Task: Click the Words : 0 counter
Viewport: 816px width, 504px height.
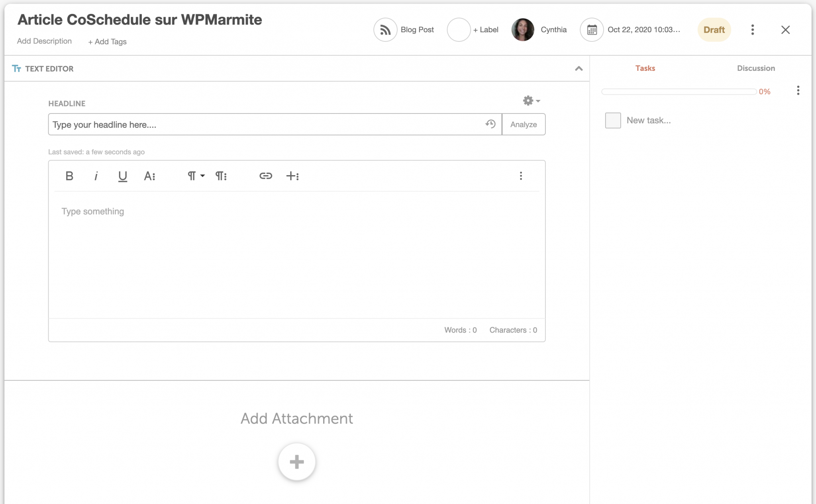Action: pos(460,330)
